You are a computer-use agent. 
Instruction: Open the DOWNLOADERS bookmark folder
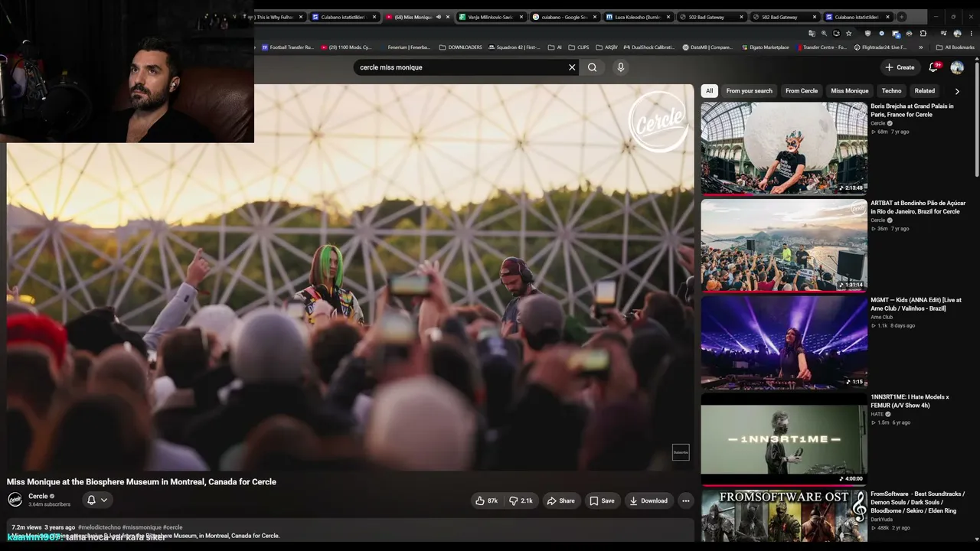point(461,47)
